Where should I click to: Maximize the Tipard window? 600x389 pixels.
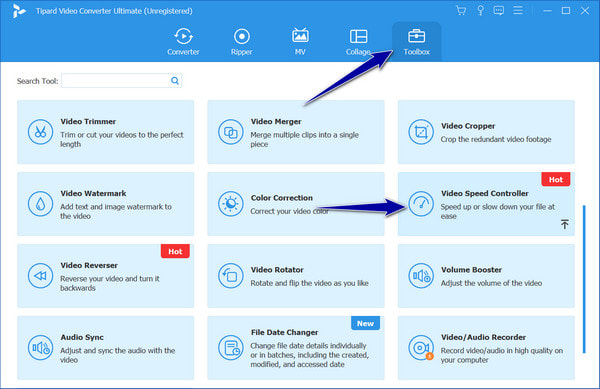tap(566, 11)
